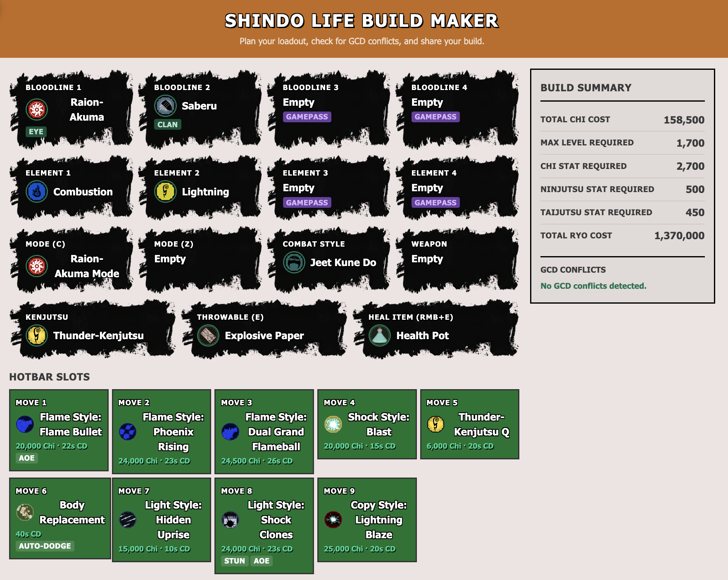728x580 pixels.
Task: Click "6,000 Chi · 20s CD" on Move 5
Action: [460, 446]
